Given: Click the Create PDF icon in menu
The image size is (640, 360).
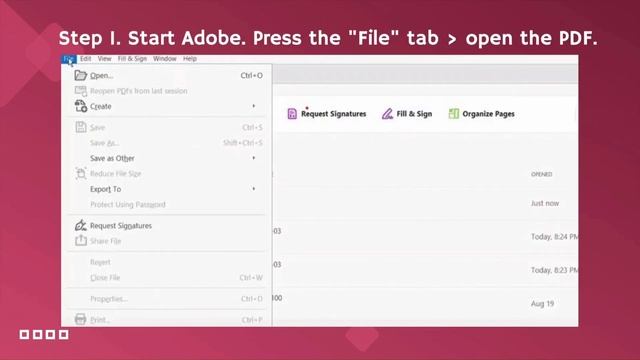Looking at the screenshot, I should [x=81, y=106].
